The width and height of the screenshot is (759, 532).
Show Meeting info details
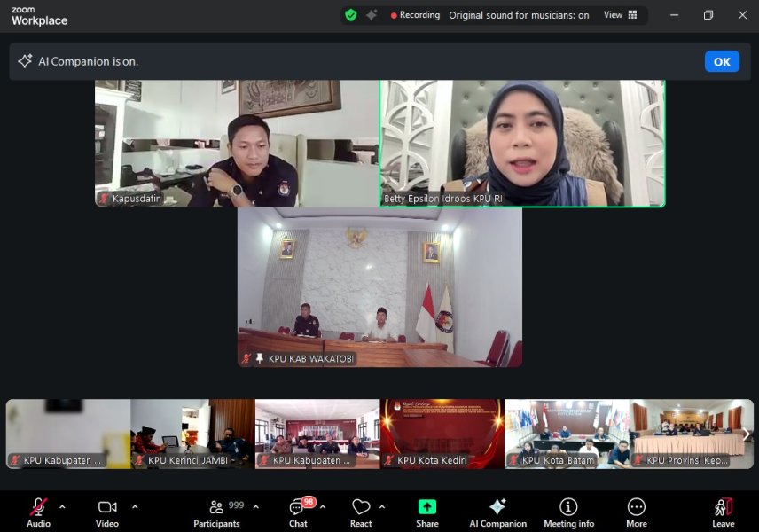pyautogui.click(x=568, y=512)
